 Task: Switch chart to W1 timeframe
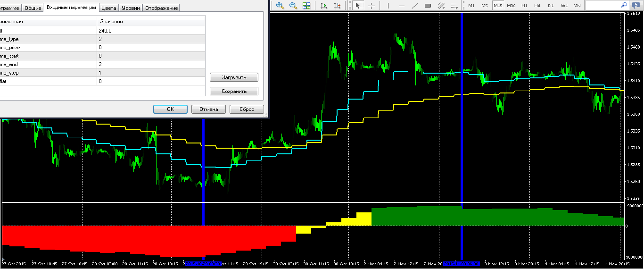564,6
